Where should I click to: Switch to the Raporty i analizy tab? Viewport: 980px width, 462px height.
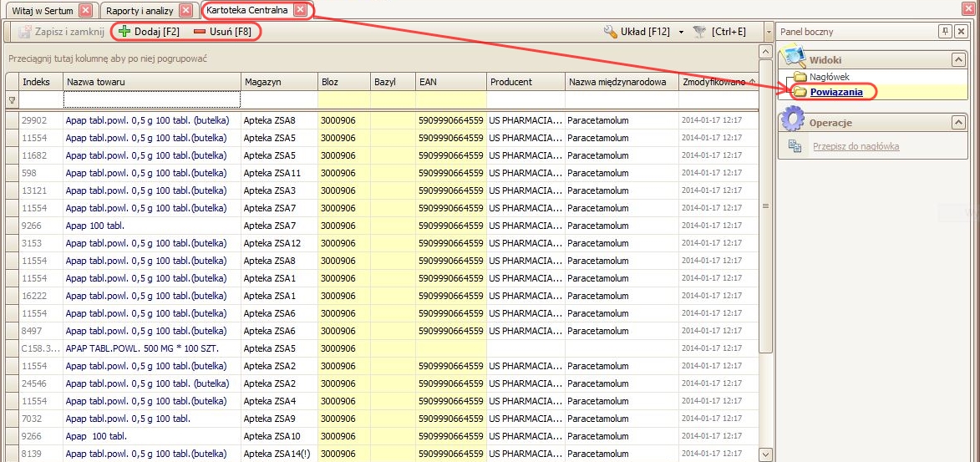click(139, 11)
